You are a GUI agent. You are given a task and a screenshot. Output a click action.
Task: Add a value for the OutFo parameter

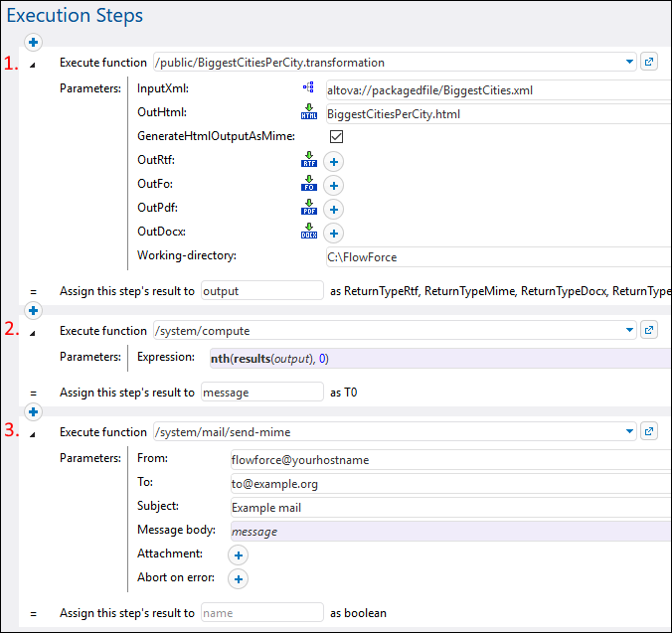tap(334, 185)
